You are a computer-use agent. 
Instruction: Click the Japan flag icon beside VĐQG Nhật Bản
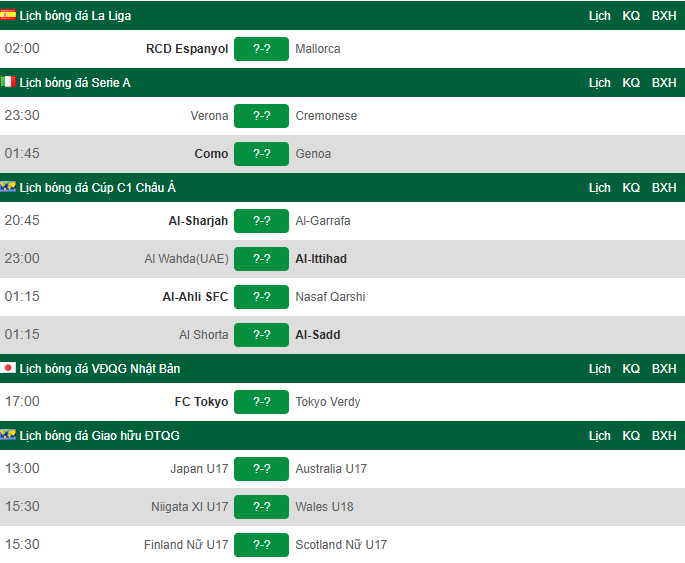tap(8, 368)
